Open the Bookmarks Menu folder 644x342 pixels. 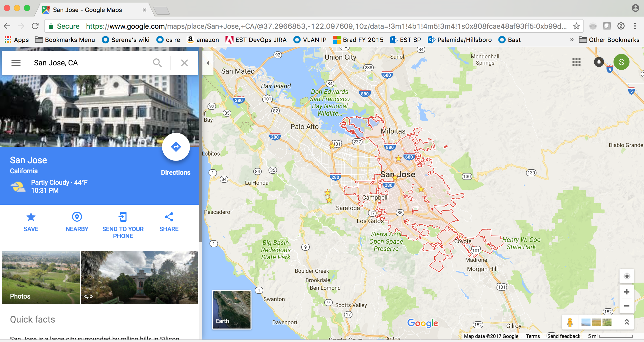[65, 40]
